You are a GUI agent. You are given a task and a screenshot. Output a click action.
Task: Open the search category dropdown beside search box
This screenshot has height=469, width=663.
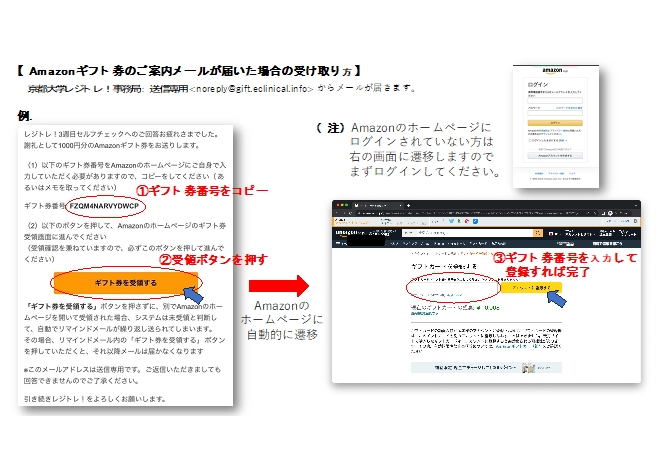click(409, 233)
